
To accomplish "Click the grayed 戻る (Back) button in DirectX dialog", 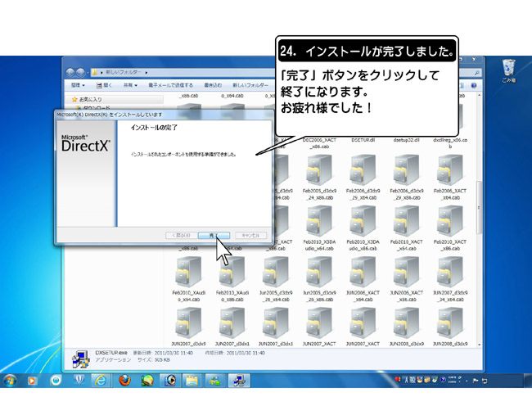I will tap(181, 235).
